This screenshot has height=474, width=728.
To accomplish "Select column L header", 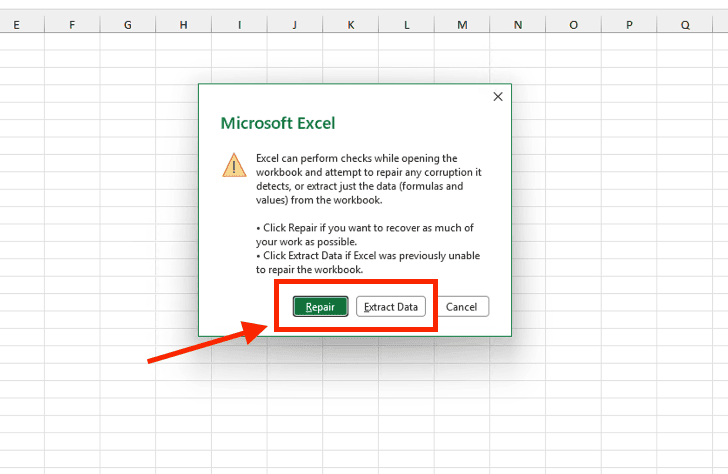I will 406,25.
